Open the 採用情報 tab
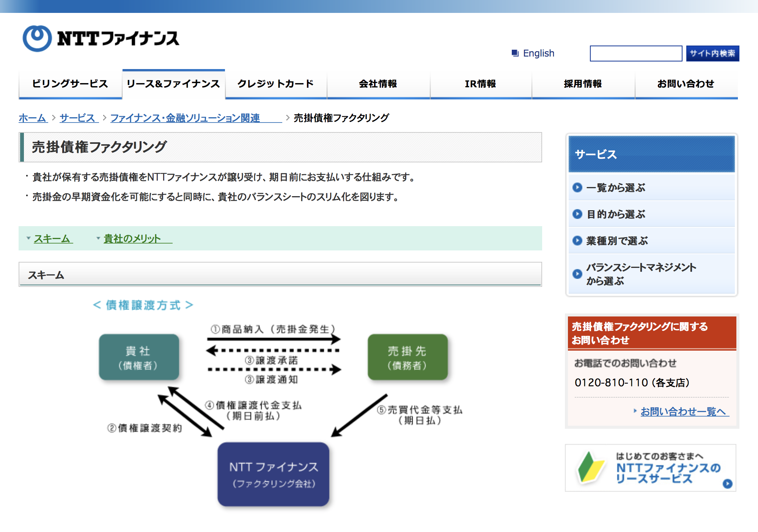 click(x=583, y=84)
